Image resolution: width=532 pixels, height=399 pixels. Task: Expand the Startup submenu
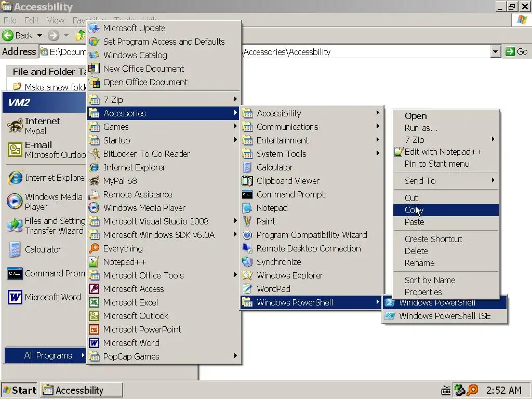tap(164, 140)
